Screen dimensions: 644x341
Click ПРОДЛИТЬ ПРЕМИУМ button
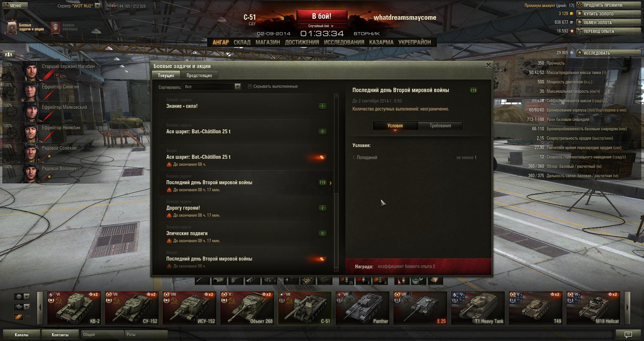[x=608, y=5]
